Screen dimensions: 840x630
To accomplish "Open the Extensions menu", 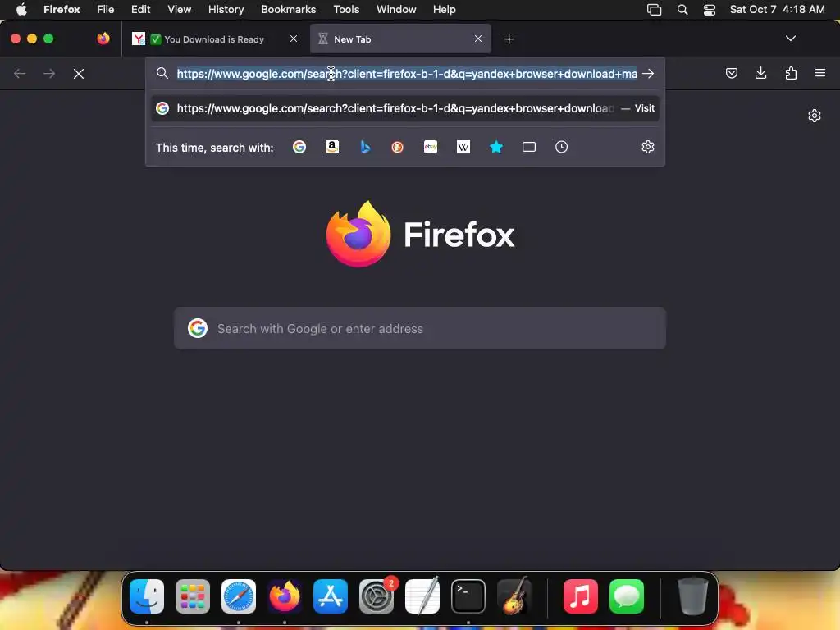I will (791, 73).
